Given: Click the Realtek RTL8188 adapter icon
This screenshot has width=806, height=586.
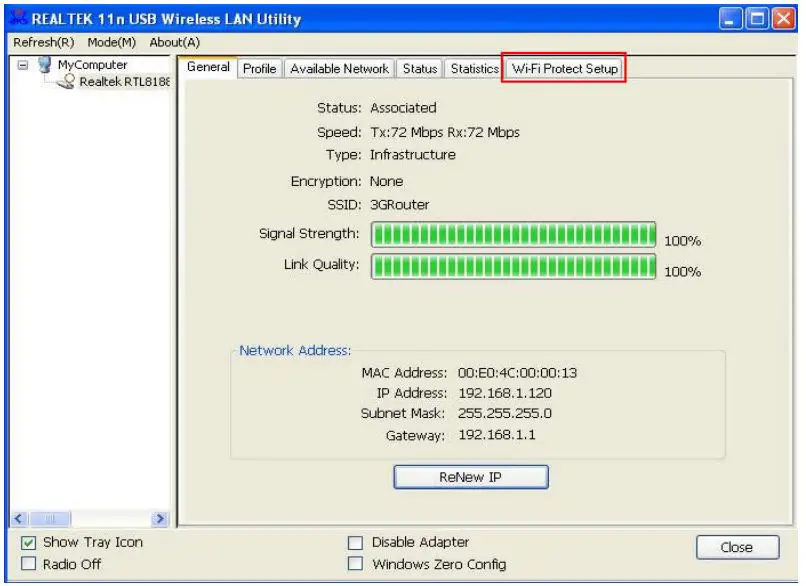Looking at the screenshot, I should coord(66,81).
